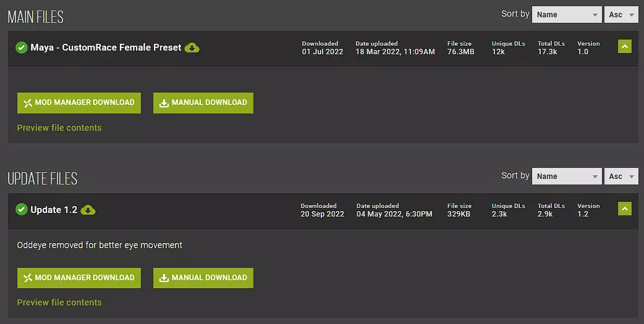Open Update Files sort-by Name dropdown
Screen dimensions: 644x324
(x=566, y=177)
